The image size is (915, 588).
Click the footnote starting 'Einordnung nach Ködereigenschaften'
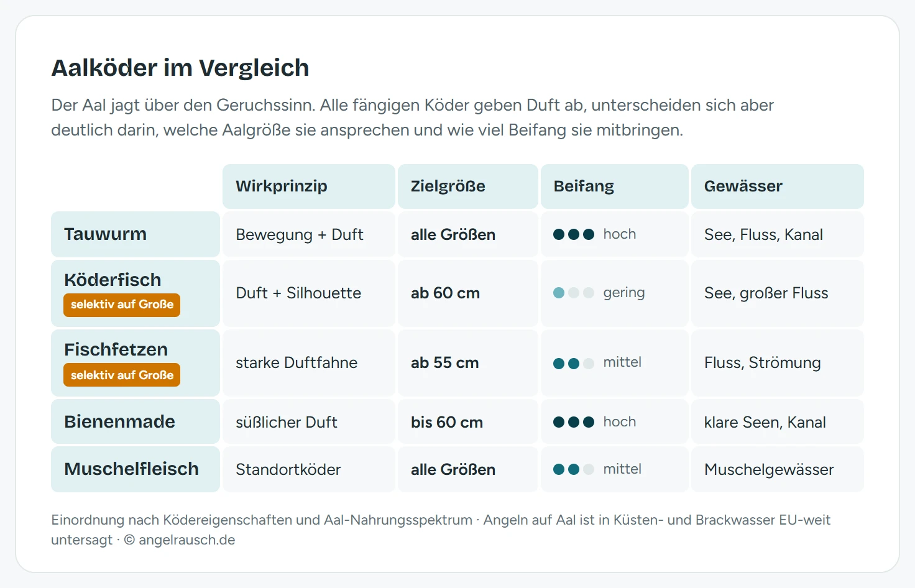click(441, 530)
